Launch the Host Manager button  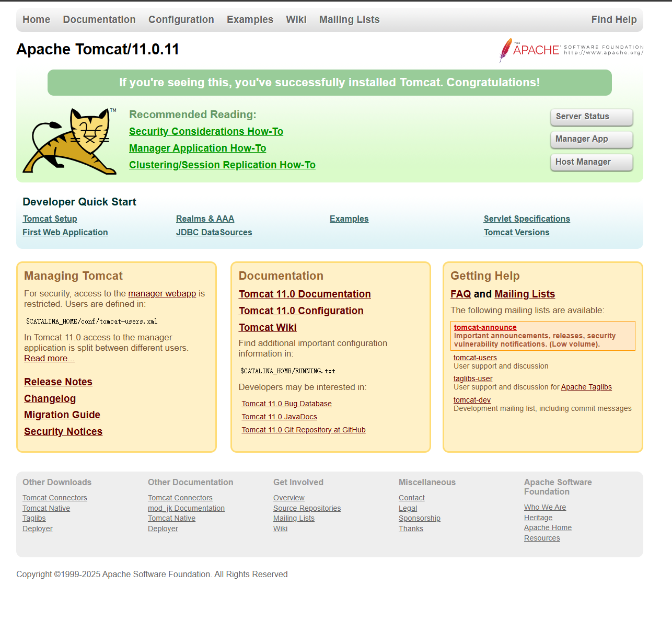click(x=592, y=163)
